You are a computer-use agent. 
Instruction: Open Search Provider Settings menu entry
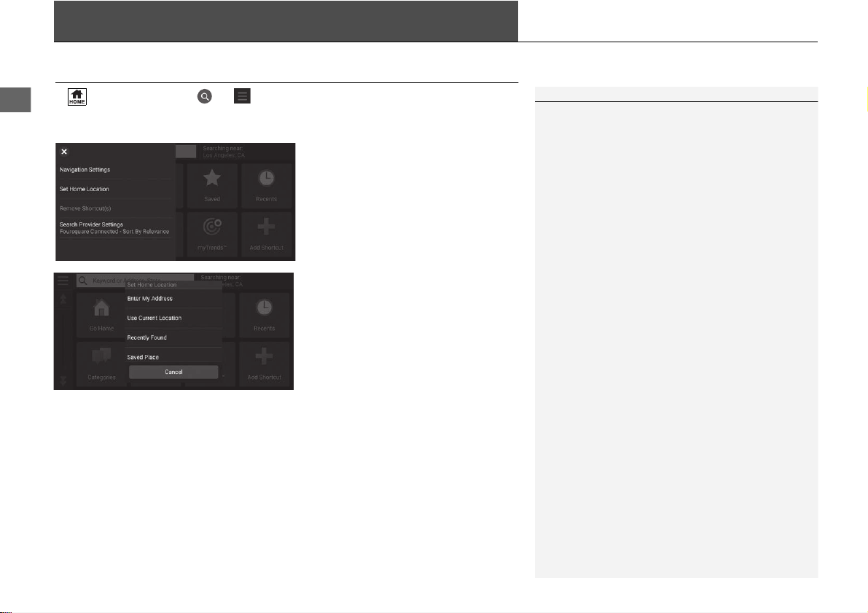(115, 228)
